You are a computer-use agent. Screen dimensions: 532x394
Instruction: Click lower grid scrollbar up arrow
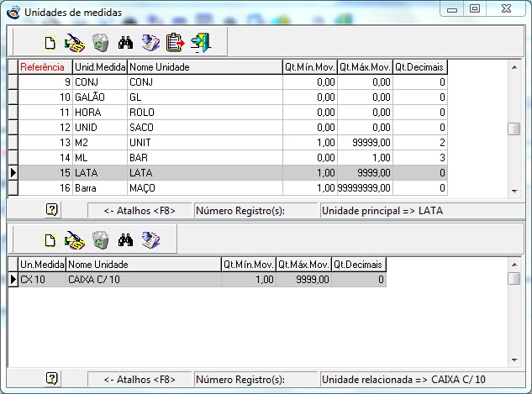click(x=514, y=265)
